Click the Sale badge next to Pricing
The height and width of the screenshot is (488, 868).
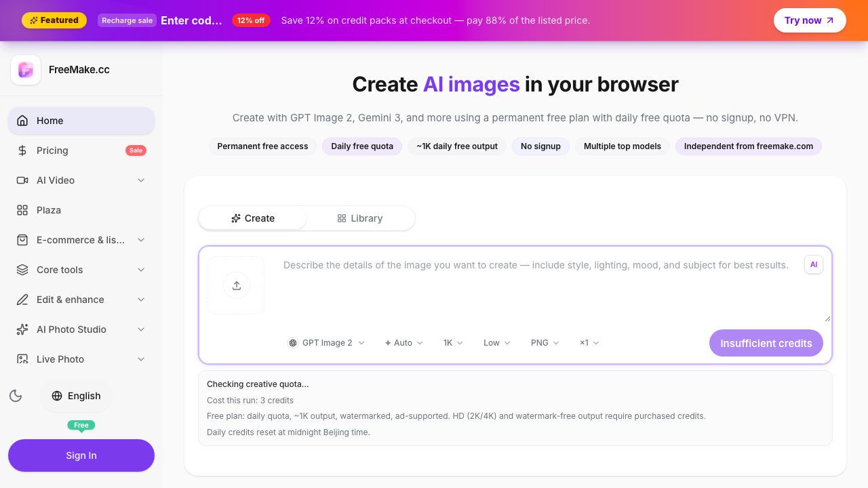[136, 150]
